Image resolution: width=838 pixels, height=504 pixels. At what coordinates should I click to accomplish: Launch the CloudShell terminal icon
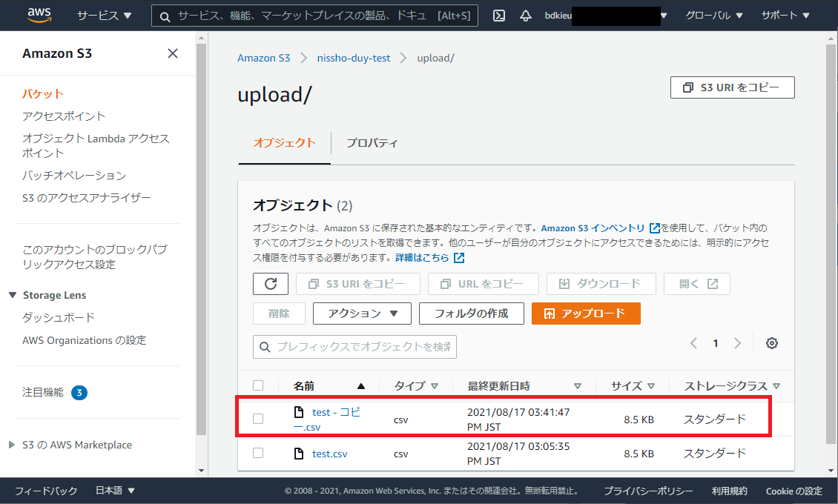498,16
